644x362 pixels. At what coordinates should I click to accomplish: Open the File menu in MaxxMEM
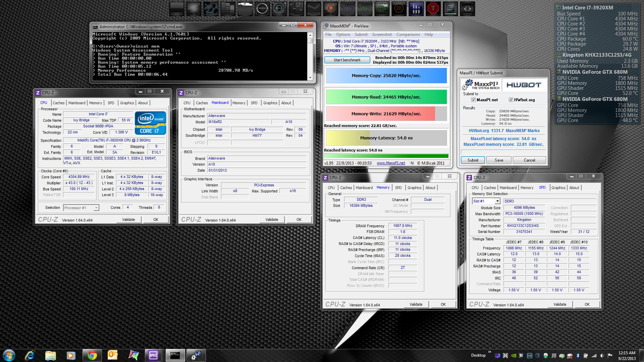pyautogui.click(x=328, y=35)
